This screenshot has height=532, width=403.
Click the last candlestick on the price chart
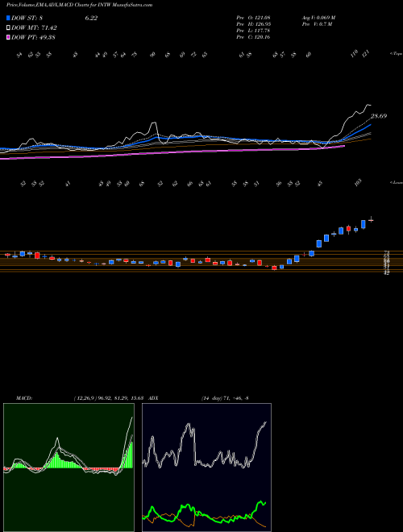pyautogui.click(x=371, y=220)
